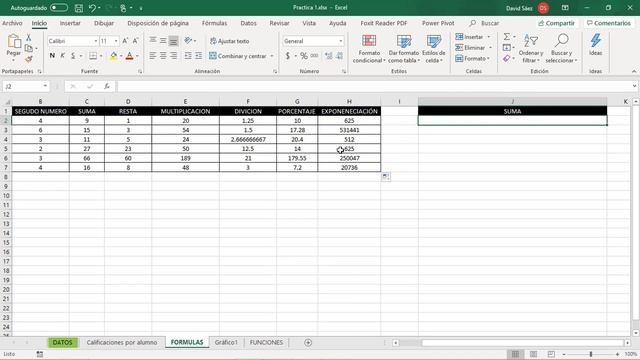Click Insertar cells button
640x360 pixels.
coord(473,37)
